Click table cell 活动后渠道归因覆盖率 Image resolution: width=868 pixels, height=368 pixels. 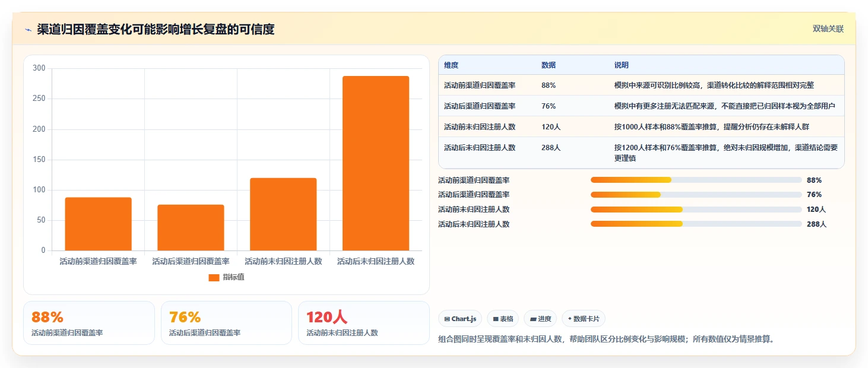(x=480, y=106)
